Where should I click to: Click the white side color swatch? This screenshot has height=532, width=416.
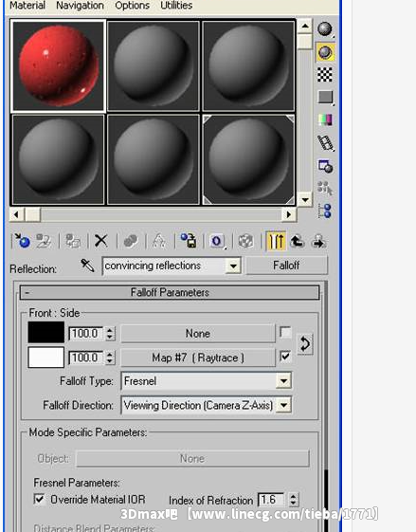click(45, 357)
